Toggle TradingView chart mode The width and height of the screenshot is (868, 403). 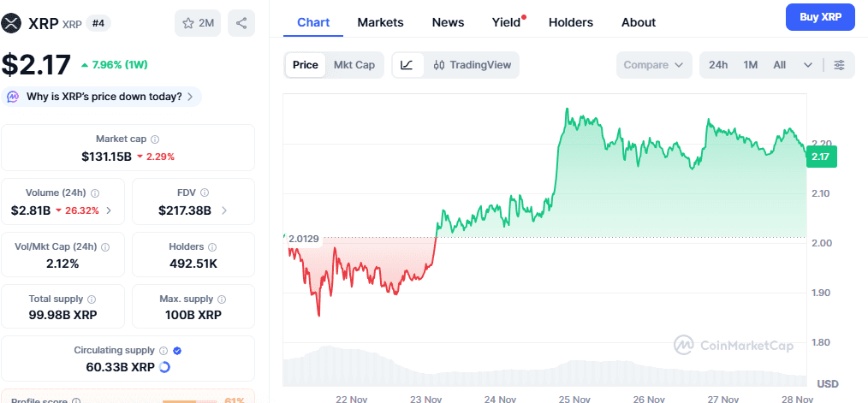point(473,65)
